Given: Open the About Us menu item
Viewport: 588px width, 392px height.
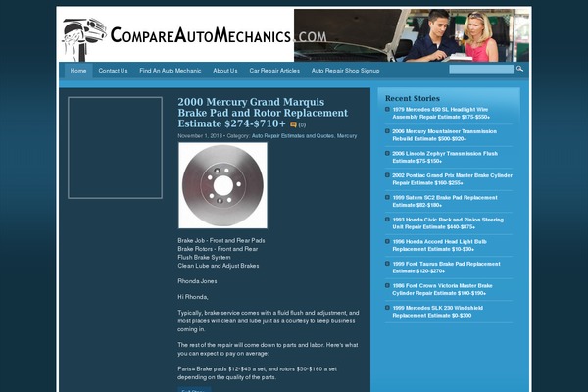Looking at the screenshot, I should pos(225,71).
